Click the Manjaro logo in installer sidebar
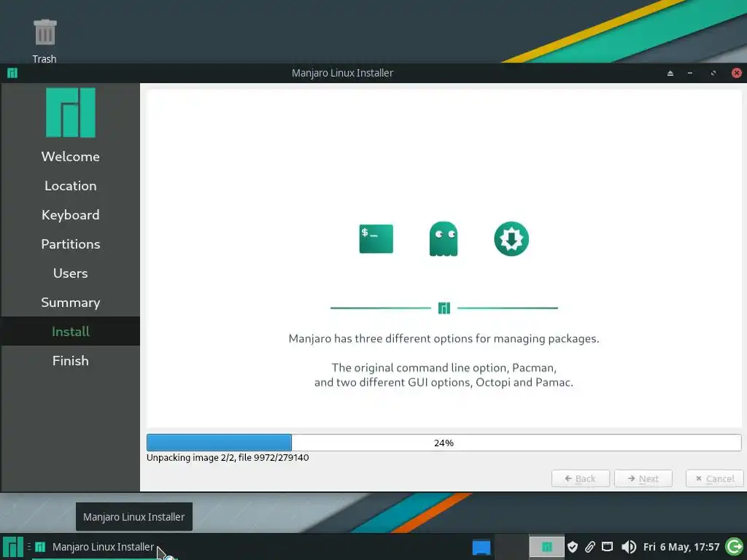The image size is (747, 560). coord(71,112)
